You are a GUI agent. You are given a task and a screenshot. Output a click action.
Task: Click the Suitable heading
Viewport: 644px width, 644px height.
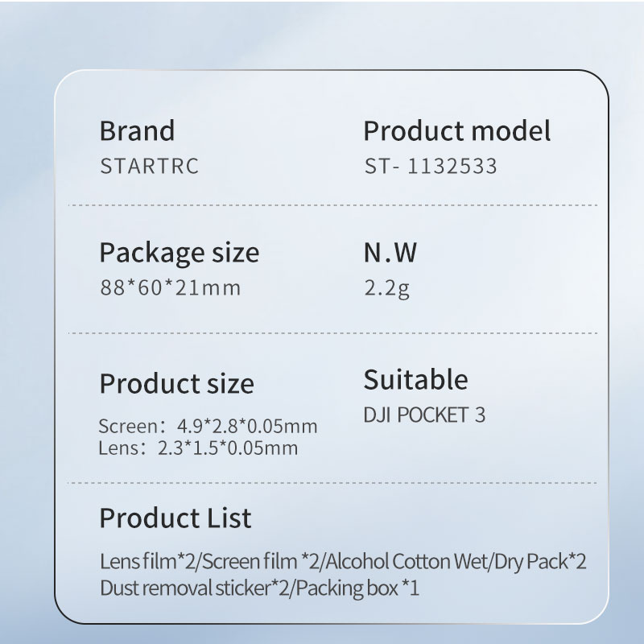tap(415, 379)
